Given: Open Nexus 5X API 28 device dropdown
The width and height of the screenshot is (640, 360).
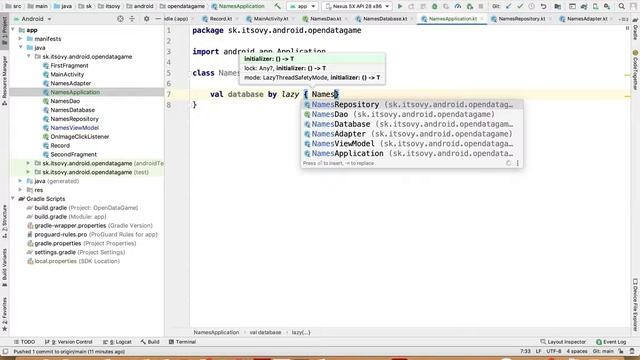Looking at the screenshot, I should (358, 6).
